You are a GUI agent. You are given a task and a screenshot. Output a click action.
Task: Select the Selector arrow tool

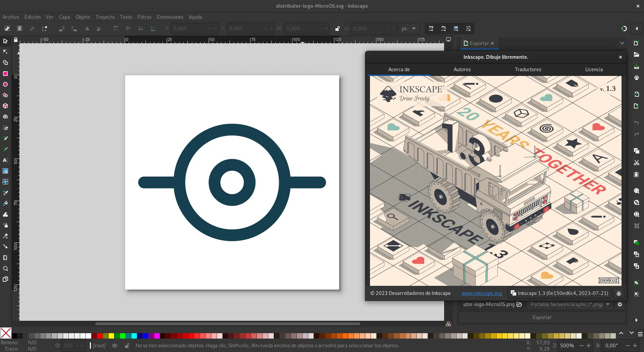[x=5, y=41]
